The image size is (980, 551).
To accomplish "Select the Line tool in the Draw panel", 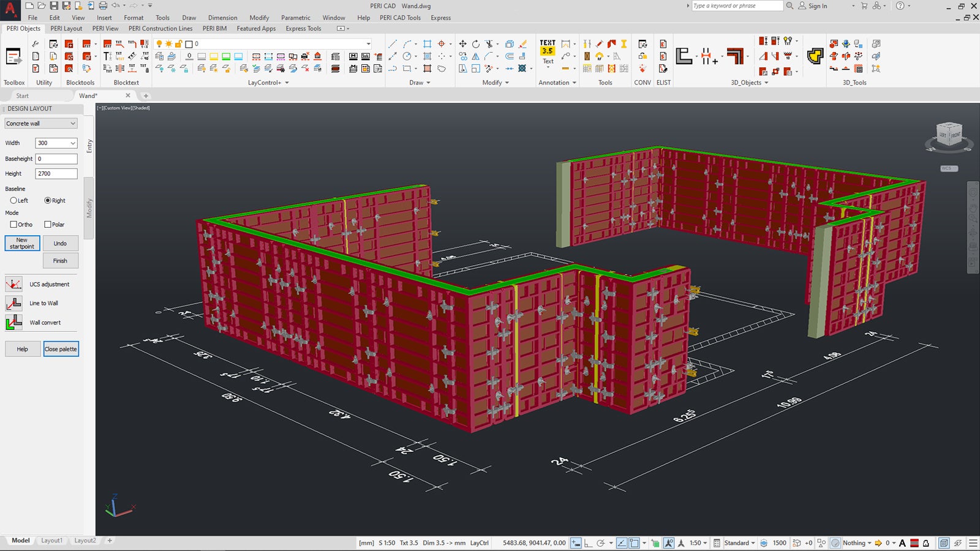I will [393, 43].
